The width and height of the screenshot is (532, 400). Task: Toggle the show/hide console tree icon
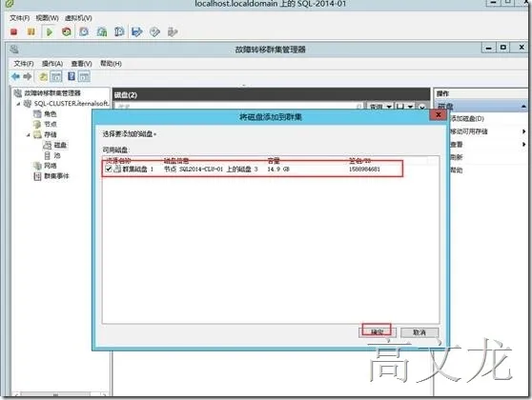[56, 76]
